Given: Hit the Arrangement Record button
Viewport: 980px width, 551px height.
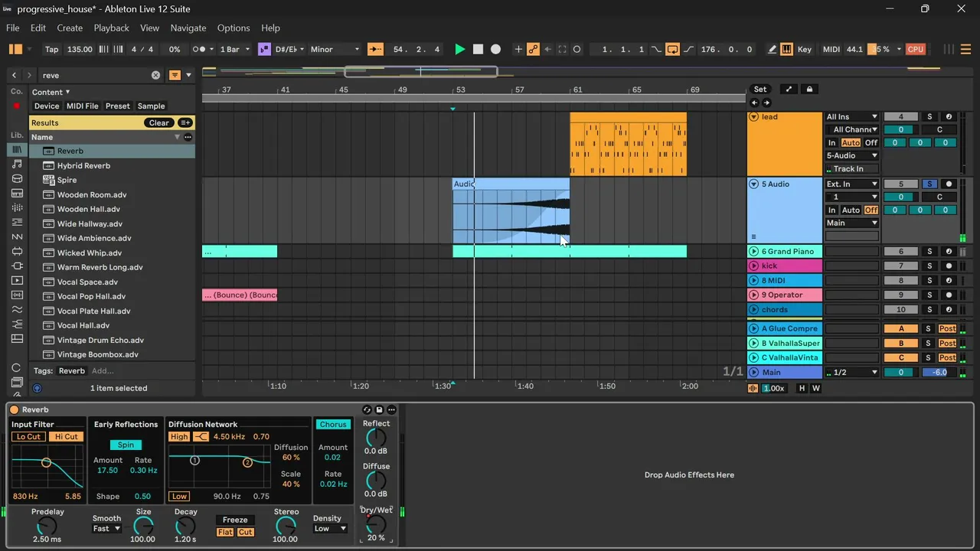Looking at the screenshot, I should (x=496, y=49).
